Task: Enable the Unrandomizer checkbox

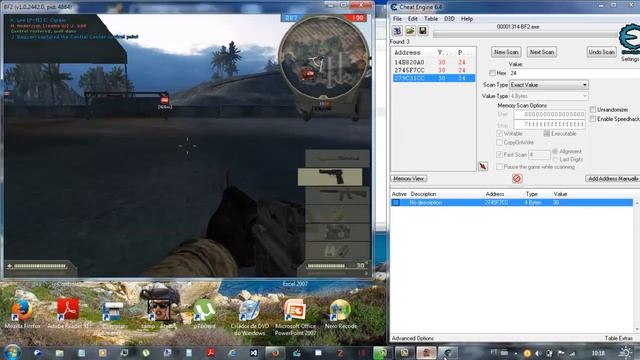Action: coord(593,110)
